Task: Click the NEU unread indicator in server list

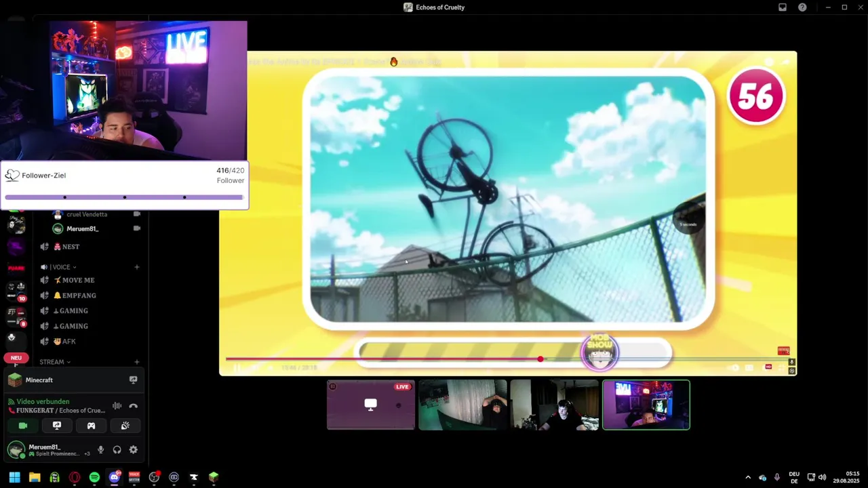Action: click(x=16, y=358)
